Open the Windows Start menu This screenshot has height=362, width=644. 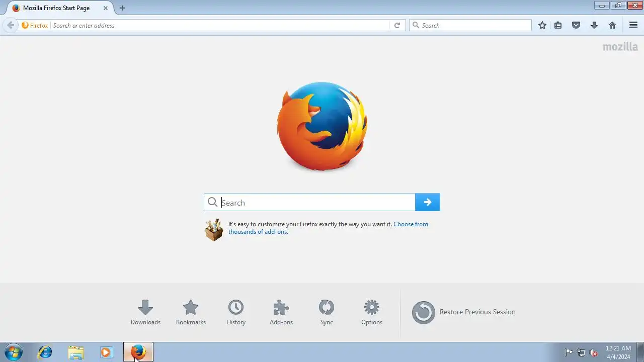point(13,352)
